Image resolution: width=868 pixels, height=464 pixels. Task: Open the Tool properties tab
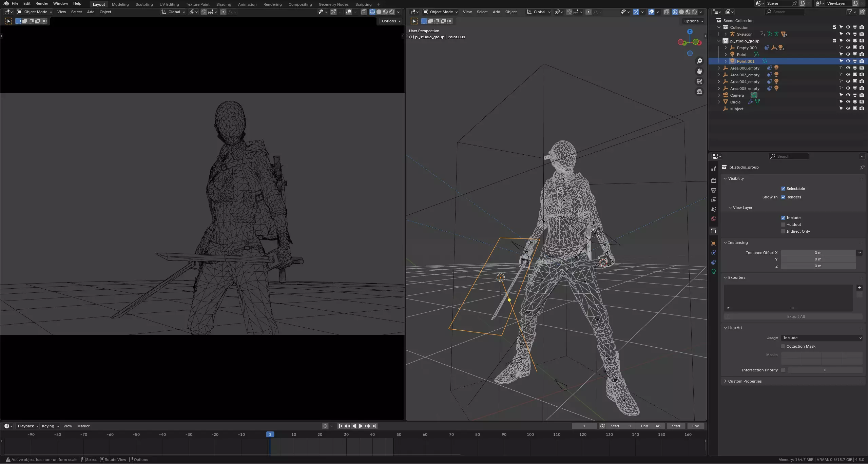click(714, 169)
